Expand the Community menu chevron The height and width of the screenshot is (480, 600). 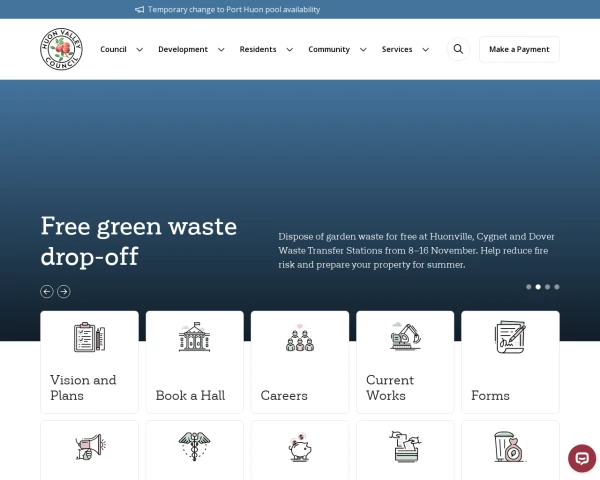[x=363, y=50]
